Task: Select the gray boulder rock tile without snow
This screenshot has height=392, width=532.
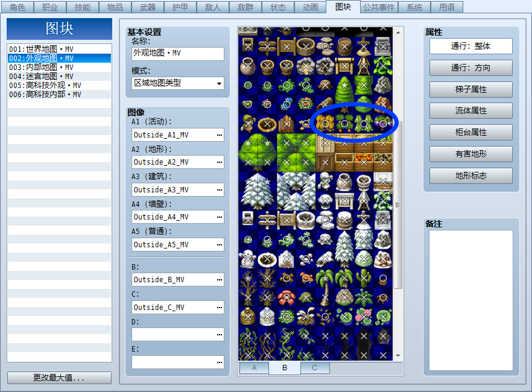Action: (x=383, y=85)
